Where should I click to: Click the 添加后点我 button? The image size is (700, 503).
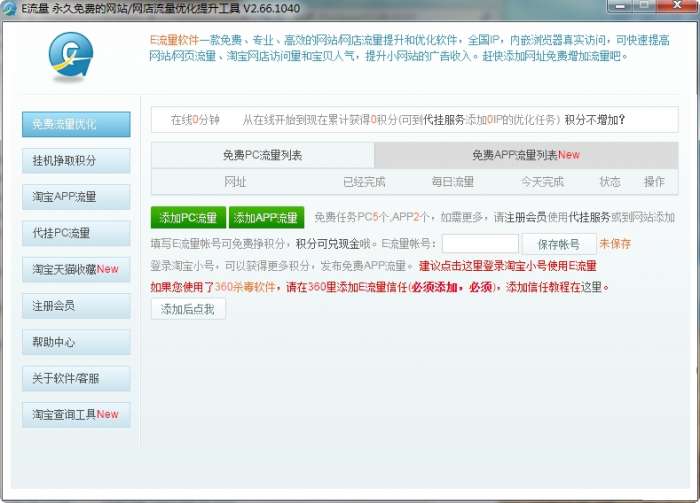[188, 309]
